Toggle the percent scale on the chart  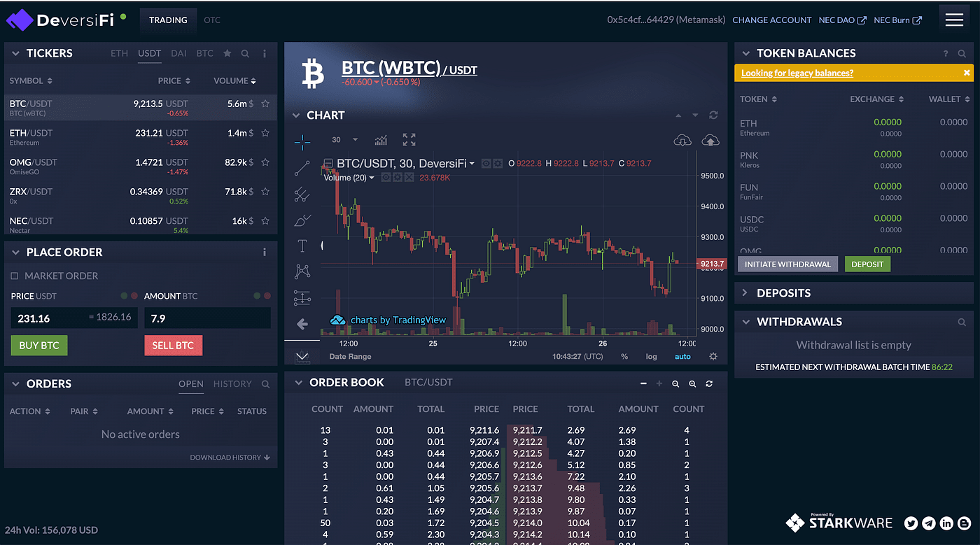624,357
